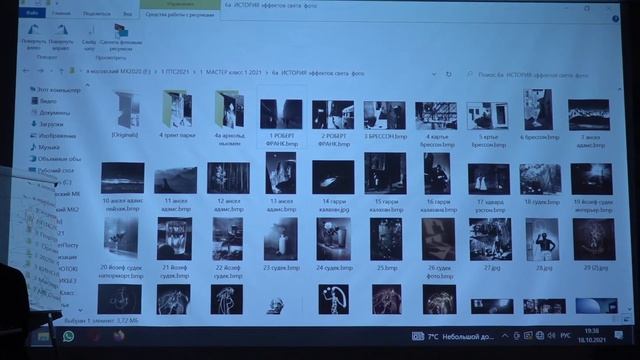640x360 pixels.
Task: Open the recent locations dropdown arrow
Action: [x=51, y=71]
